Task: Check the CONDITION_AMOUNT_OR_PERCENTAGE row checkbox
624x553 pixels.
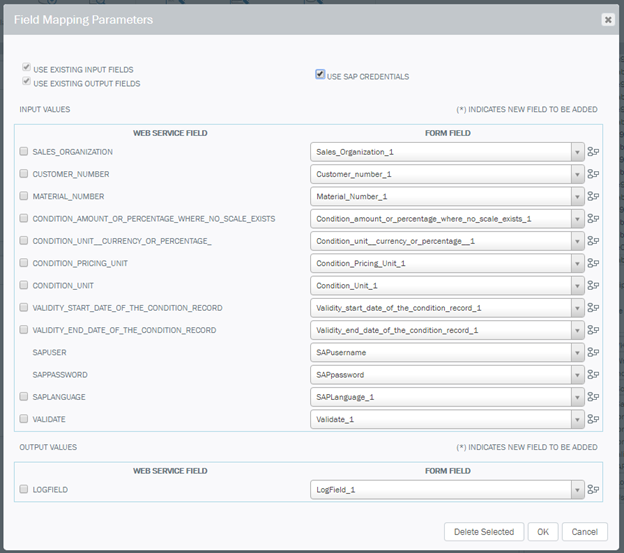Action: click(x=24, y=218)
